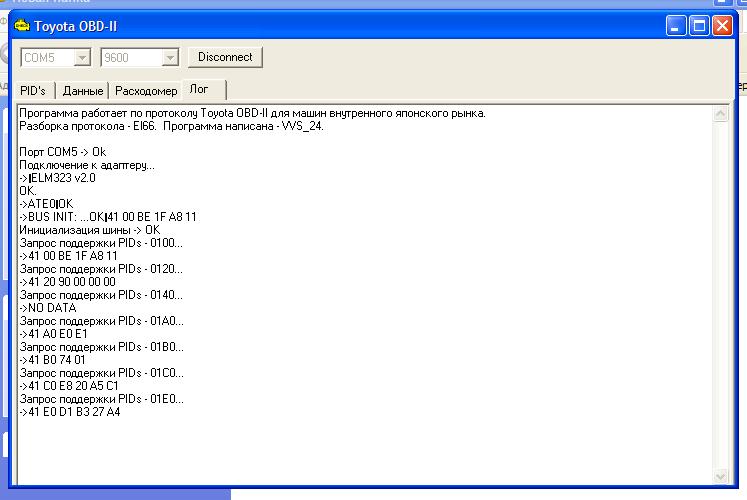The image size is (747, 500).
Task: Click 'Запрос поддержки PIDs - 01A0...' line
Action: [x=101, y=321]
